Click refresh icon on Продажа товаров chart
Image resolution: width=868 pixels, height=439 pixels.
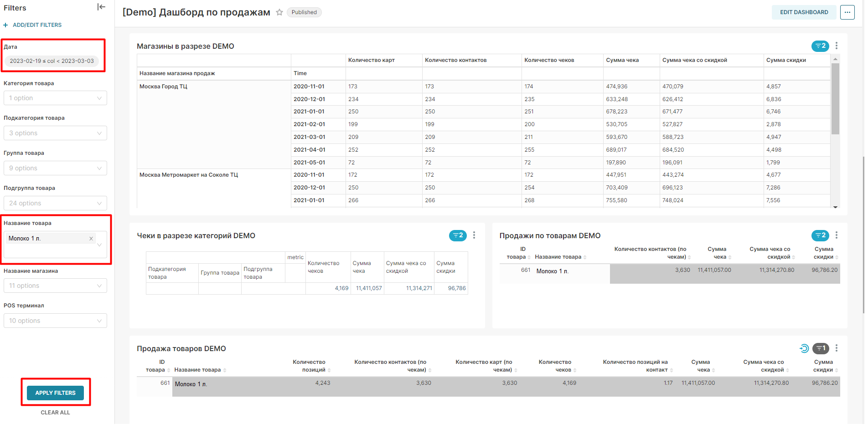804,348
